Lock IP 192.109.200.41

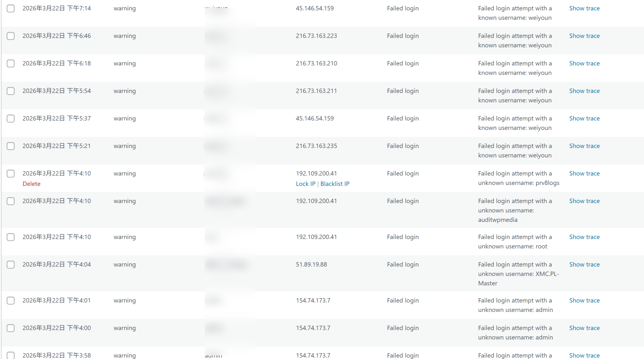point(306,184)
